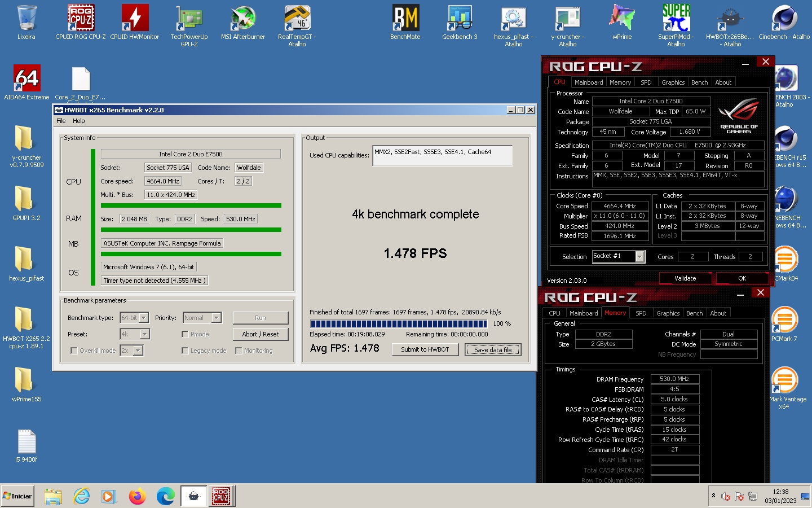Click the Used CPU capabilities text box
This screenshot has height=508, width=812.
pyautogui.click(x=443, y=156)
